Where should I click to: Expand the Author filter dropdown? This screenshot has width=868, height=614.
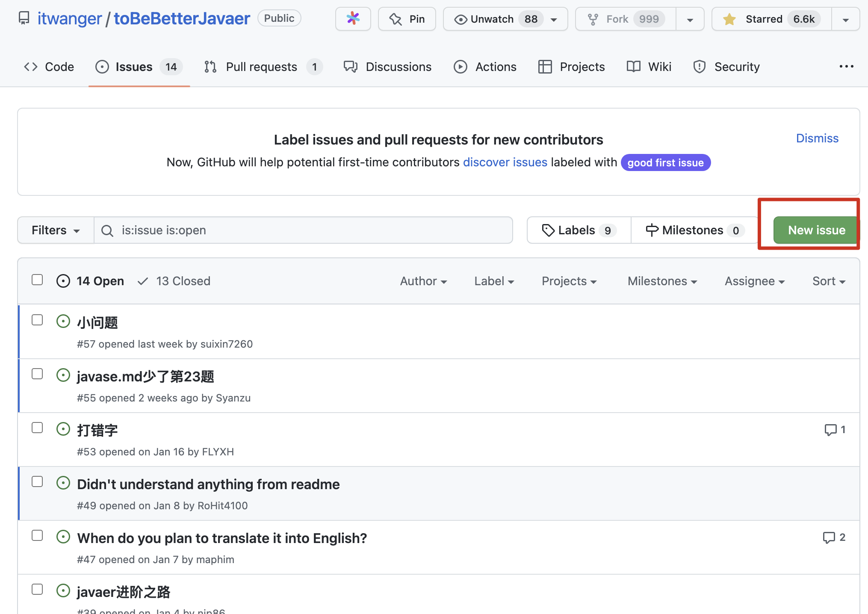point(423,281)
